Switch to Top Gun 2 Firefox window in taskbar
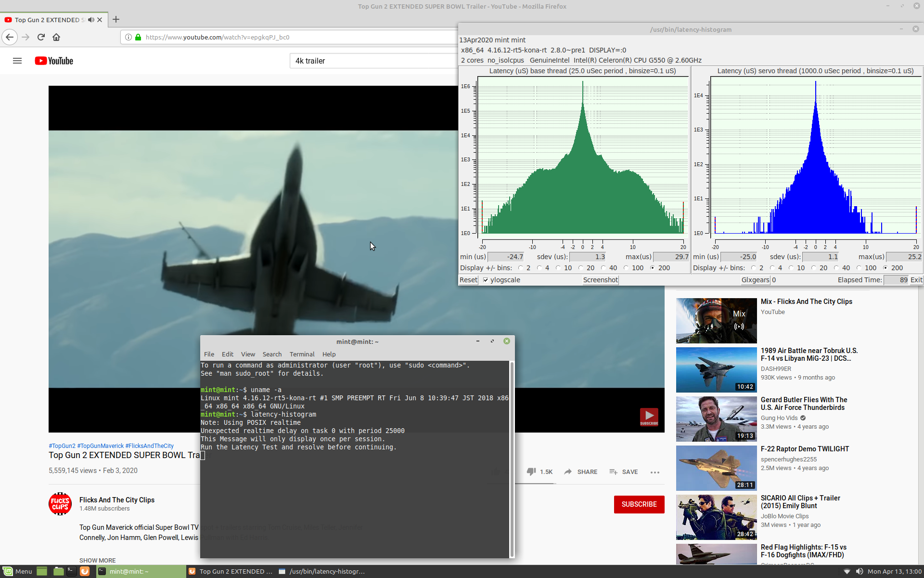Screen dimensions: 924x578 [231, 571]
